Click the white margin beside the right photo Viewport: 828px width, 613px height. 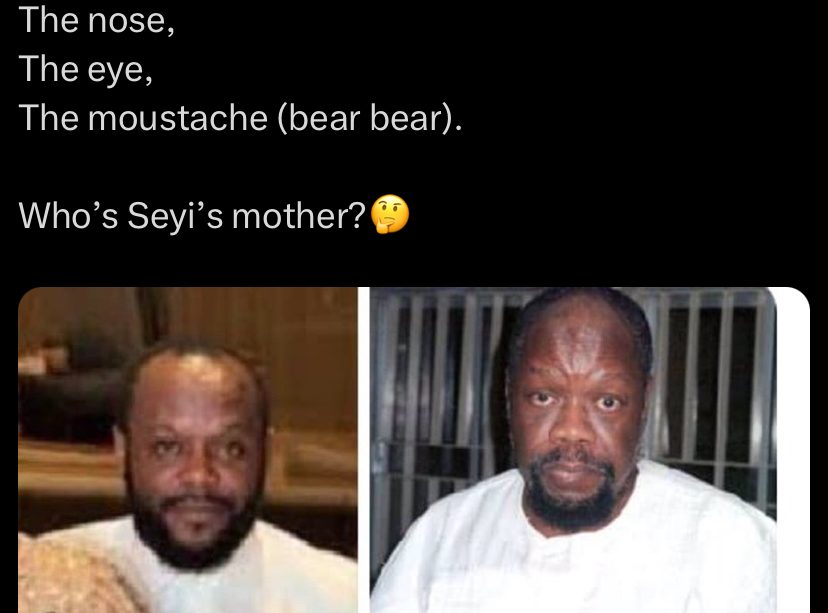pyautogui.click(x=793, y=450)
